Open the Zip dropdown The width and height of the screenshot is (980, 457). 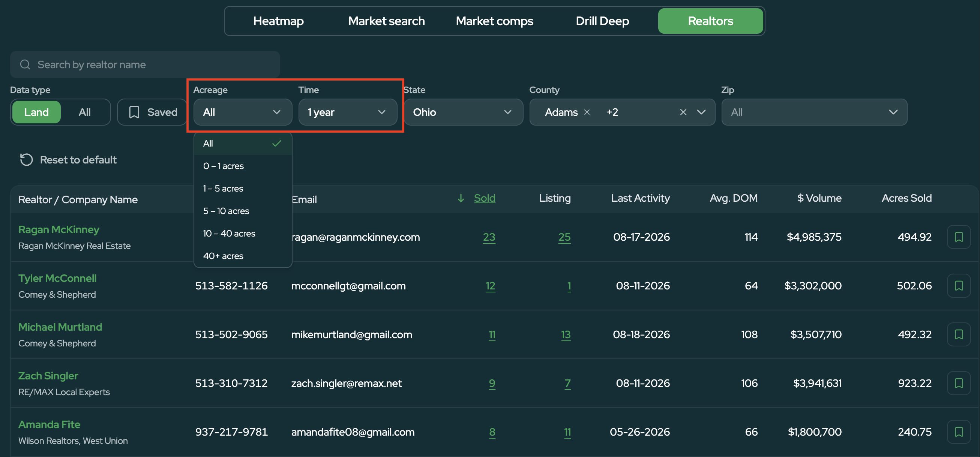[x=814, y=112]
